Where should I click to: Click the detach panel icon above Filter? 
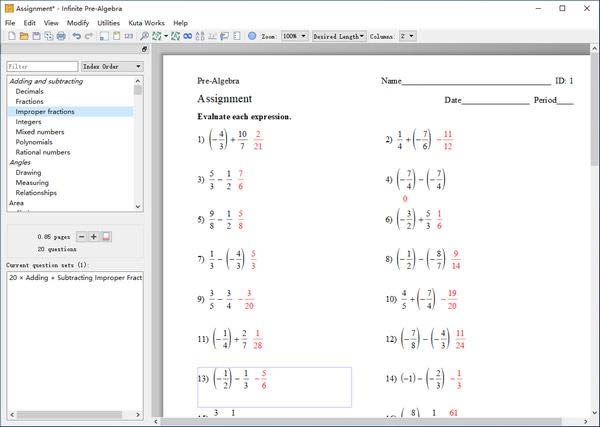[144, 49]
